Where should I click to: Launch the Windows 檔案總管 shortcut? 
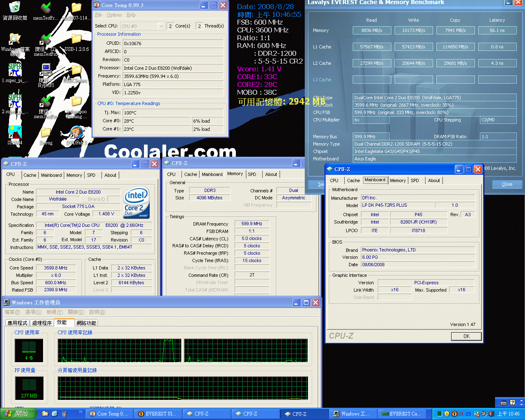pos(15,44)
